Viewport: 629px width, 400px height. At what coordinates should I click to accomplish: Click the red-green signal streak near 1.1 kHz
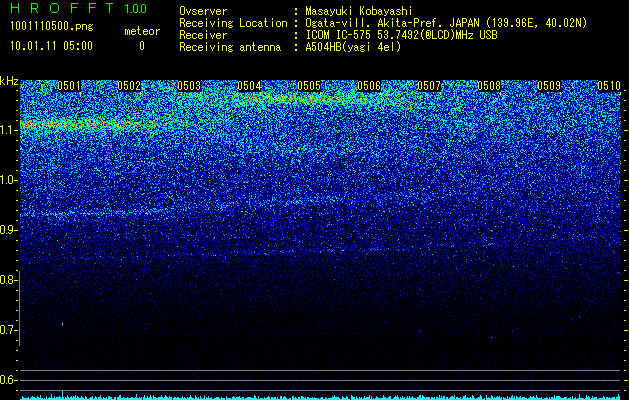pos(88,124)
